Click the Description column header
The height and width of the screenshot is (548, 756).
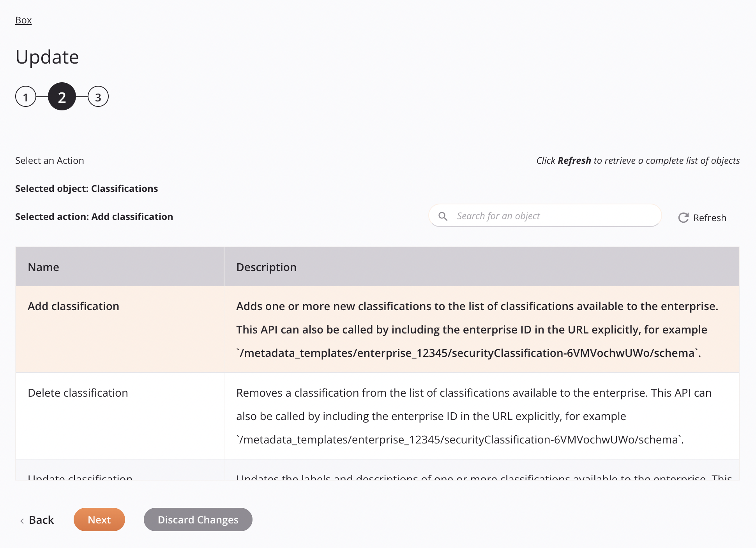click(x=267, y=267)
